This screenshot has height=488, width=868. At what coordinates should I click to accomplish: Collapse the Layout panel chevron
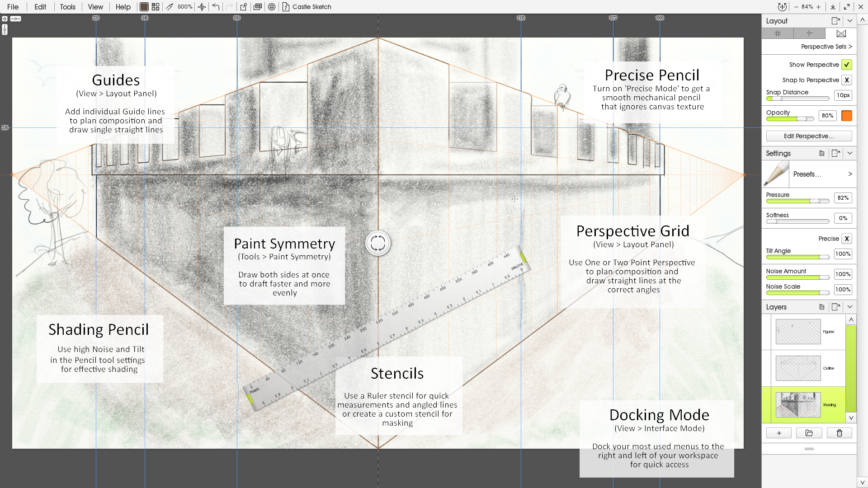[x=850, y=21]
